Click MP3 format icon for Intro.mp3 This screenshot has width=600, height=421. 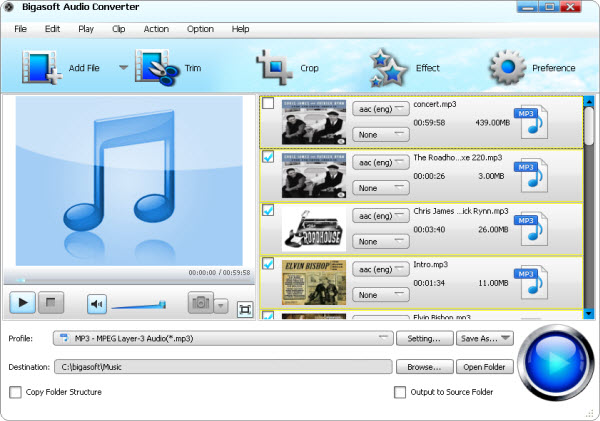point(531,282)
